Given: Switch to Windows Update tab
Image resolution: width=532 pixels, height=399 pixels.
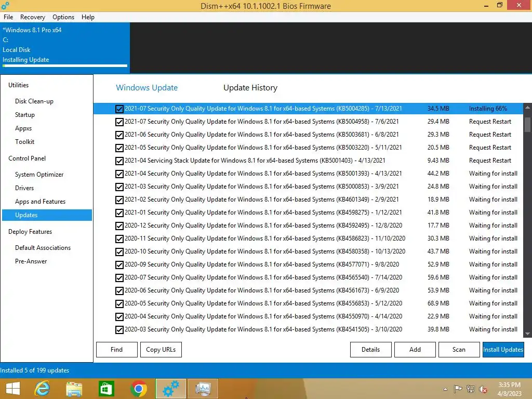Looking at the screenshot, I should click(147, 87).
